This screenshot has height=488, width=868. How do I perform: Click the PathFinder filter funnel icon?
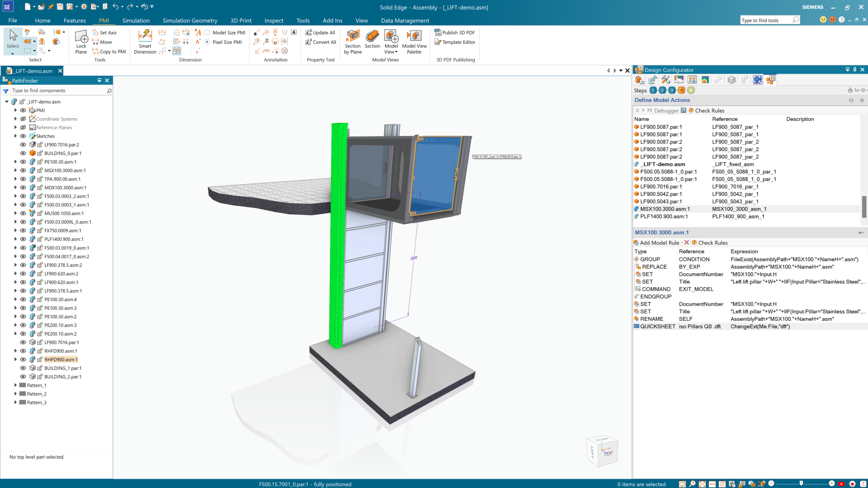[x=6, y=91]
